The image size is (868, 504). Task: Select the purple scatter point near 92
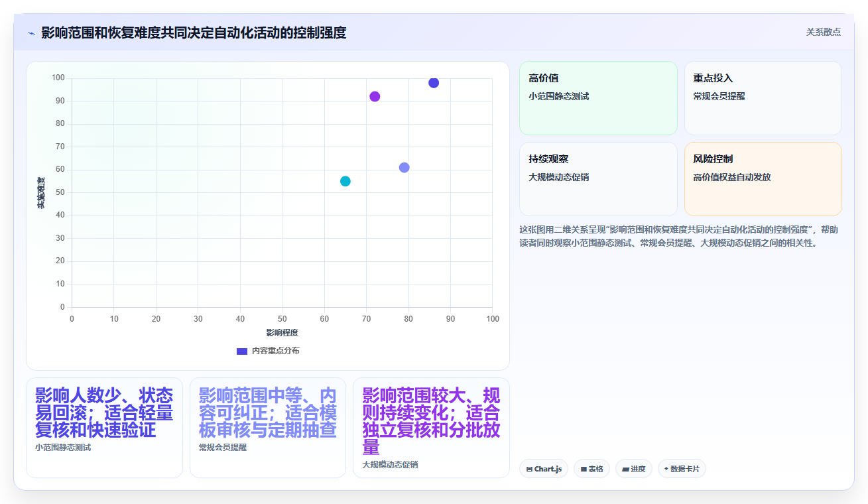point(375,97)
